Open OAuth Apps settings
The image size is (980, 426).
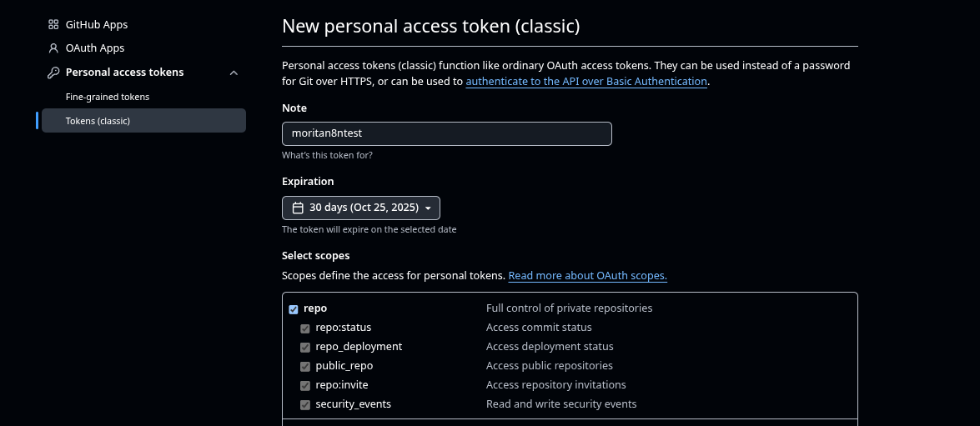(95, 48)
